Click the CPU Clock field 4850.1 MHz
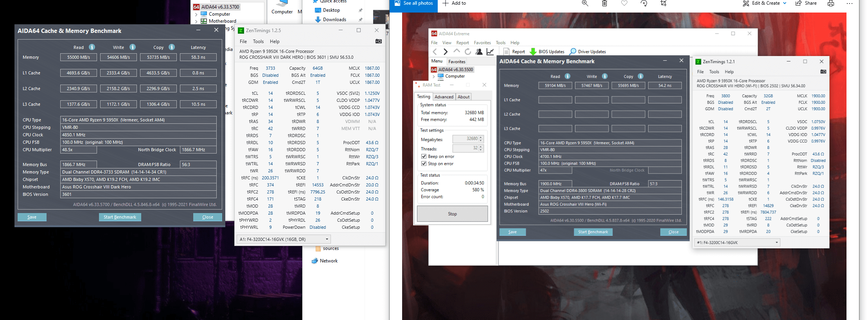This screenshot has height=320, width=868. tap(138, 135)
